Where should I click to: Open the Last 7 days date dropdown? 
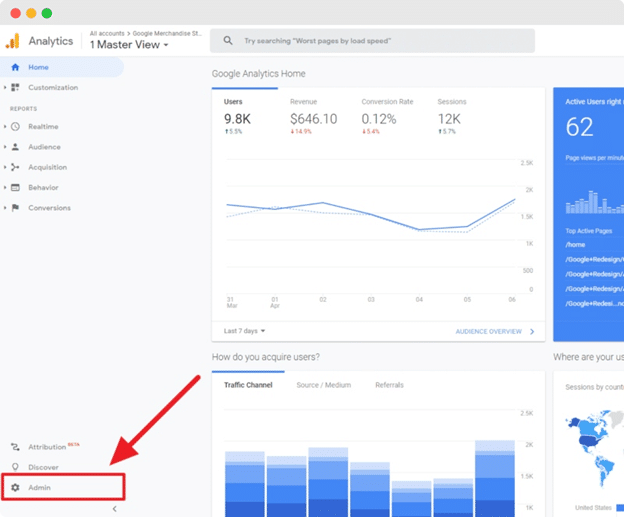point(246,331)
